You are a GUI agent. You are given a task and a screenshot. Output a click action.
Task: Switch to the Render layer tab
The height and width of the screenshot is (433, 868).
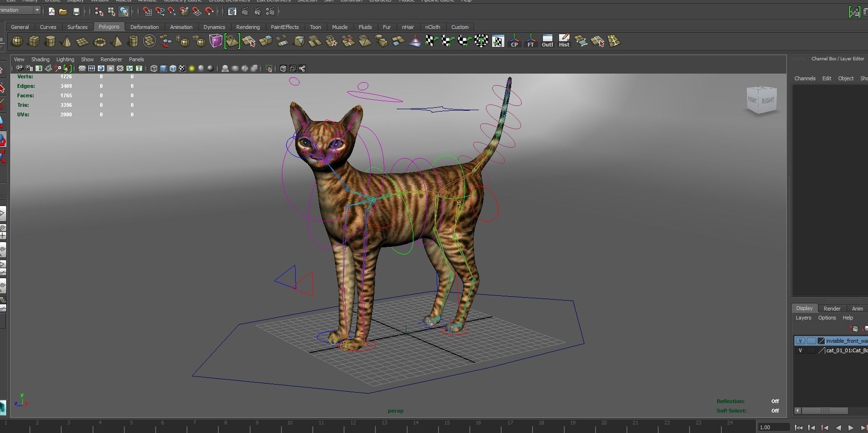coord(832,309)
